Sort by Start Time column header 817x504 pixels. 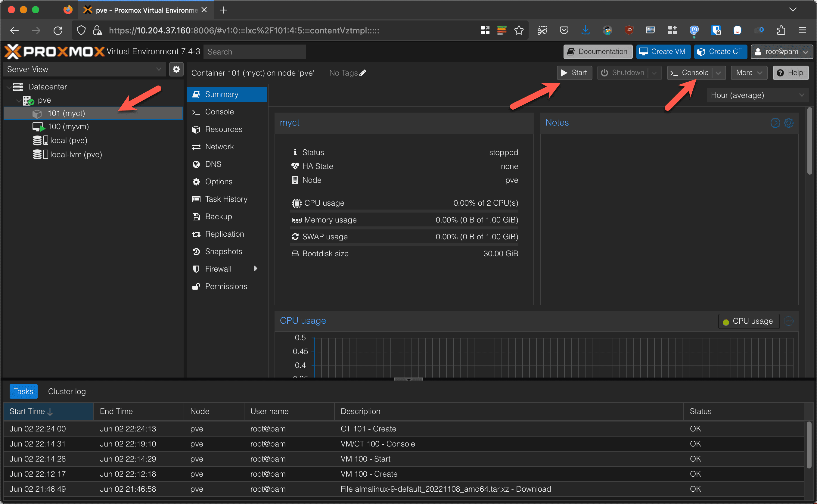(48, 411)
